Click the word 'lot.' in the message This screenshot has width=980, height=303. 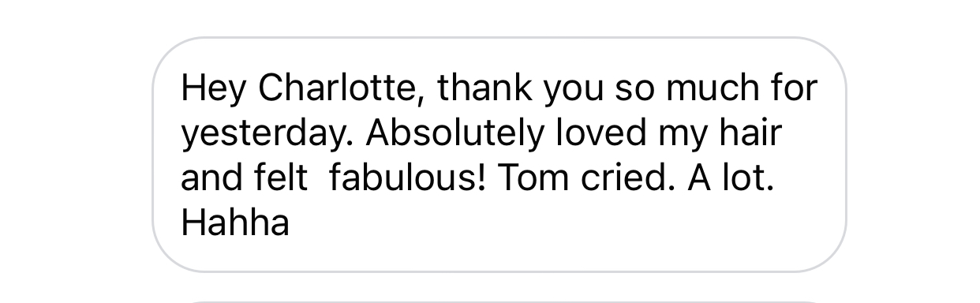click(x=749, y=178)
